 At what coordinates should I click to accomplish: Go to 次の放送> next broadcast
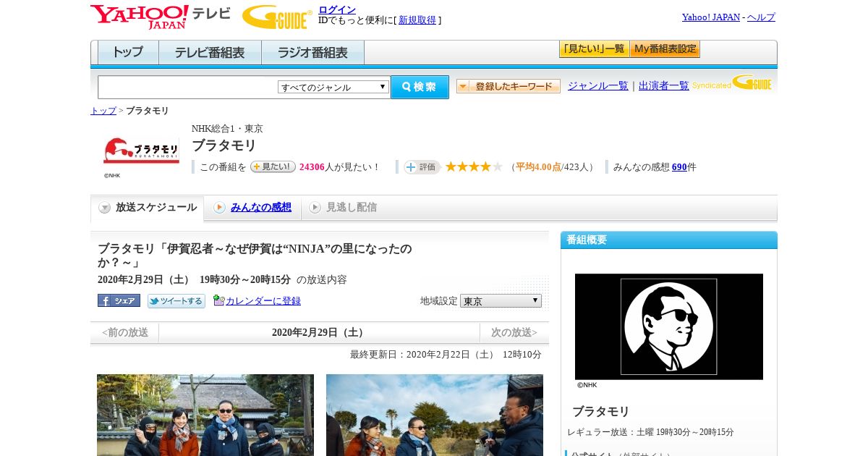point(514,333)
